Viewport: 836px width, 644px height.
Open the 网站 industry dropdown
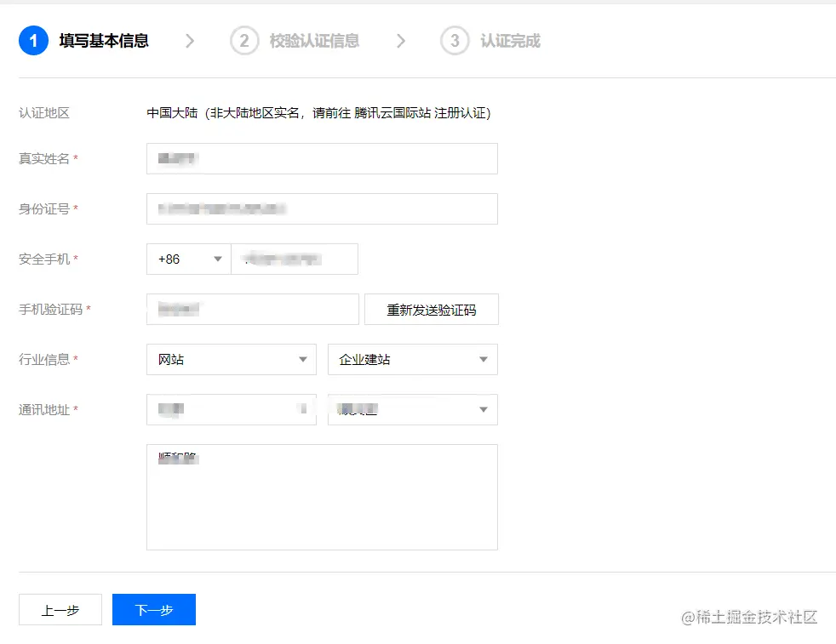pos(232,360)
